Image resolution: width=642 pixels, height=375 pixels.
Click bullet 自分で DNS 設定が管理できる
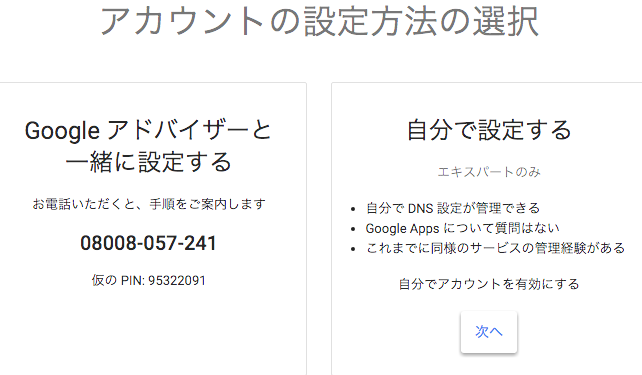click(453, 208)
